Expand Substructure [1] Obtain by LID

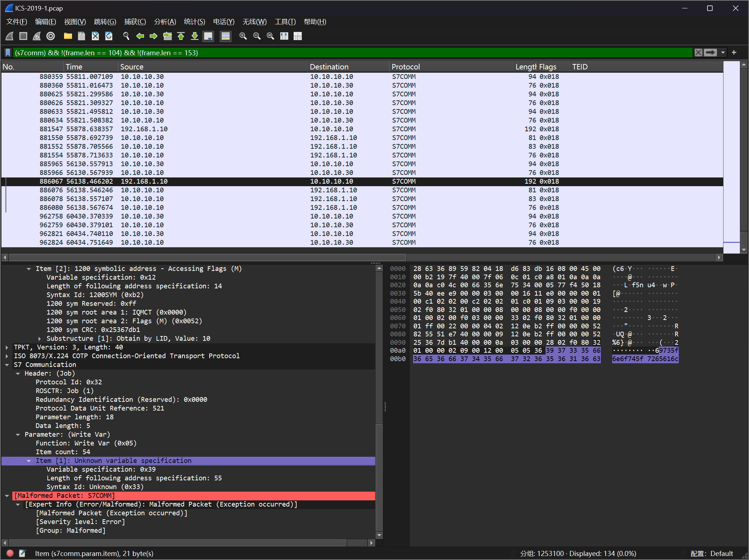40,339
